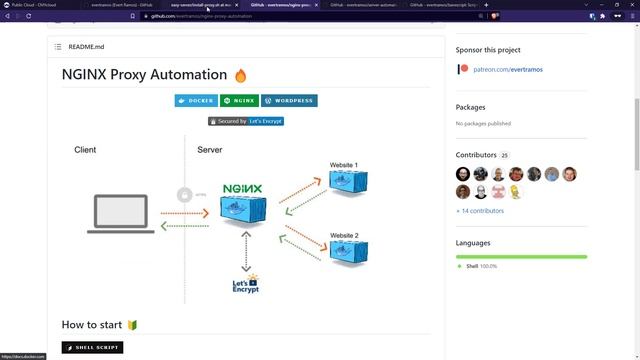Click the Secured by Let's Encrypt badge
Screen dimensions: 640x360
(246, 121)
